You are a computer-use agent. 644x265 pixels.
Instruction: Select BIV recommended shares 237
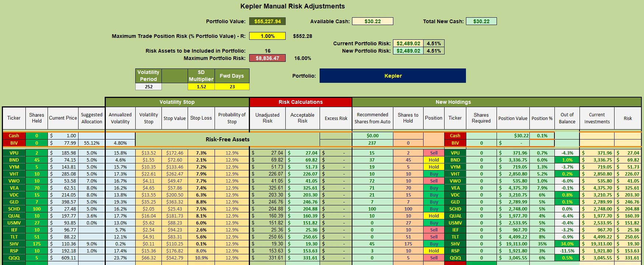coord(372,143)
